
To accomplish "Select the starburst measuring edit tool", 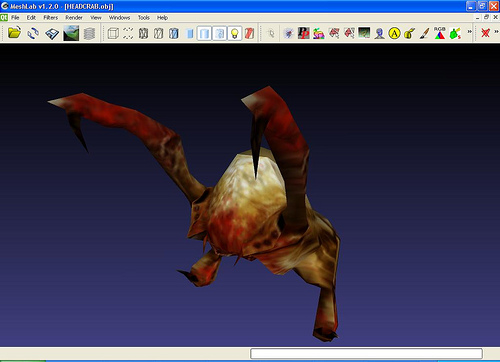I will click(288, 33).
